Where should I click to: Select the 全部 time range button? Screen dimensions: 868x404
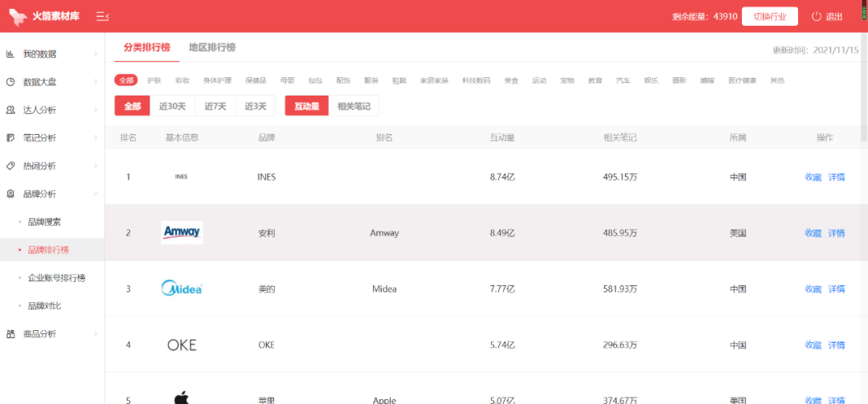133,106
